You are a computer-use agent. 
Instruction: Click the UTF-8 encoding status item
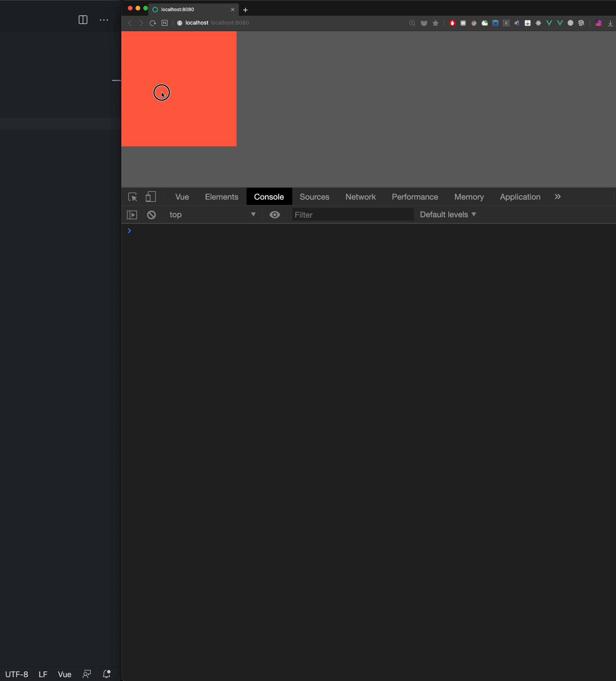click(17, 674)
